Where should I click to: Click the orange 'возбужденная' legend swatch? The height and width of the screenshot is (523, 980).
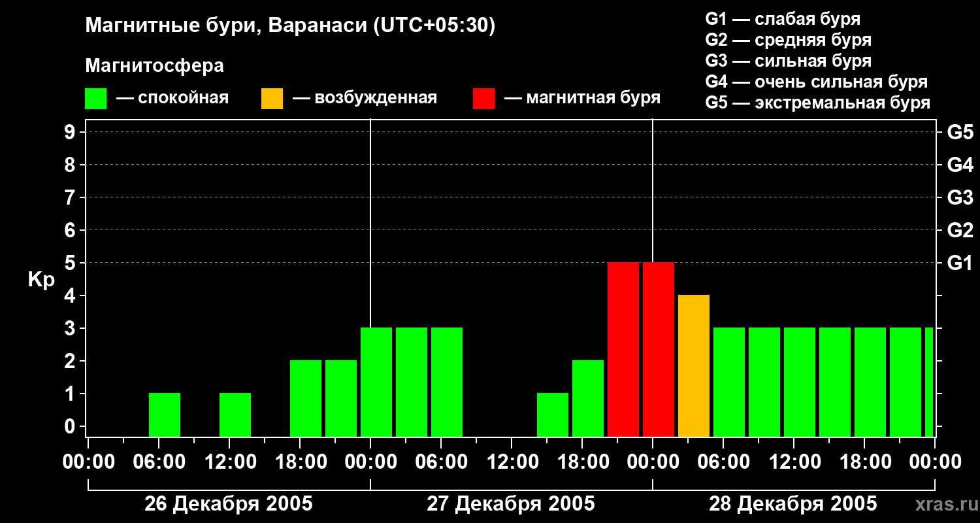pos(272,98)
